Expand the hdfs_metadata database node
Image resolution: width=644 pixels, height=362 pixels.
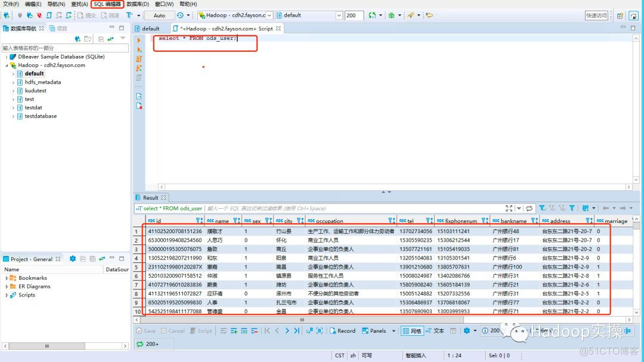coord(13,82)
